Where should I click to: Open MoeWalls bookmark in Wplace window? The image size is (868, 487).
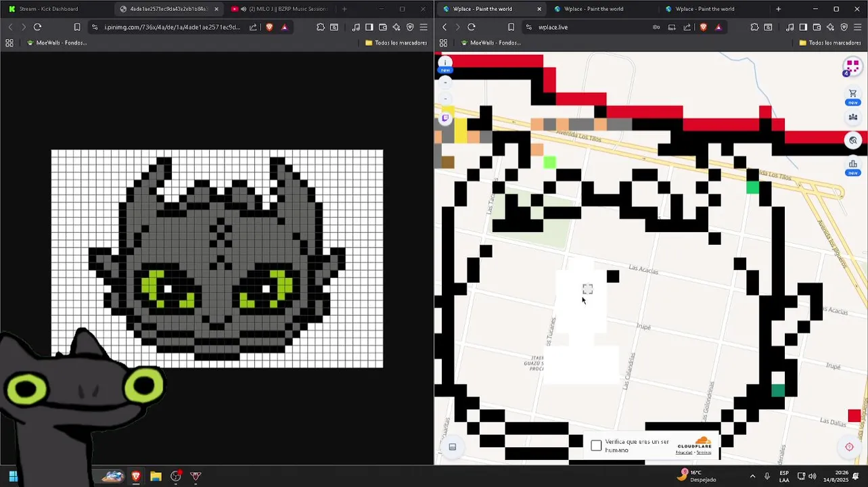pyautogui.click(x=490, y=43)
